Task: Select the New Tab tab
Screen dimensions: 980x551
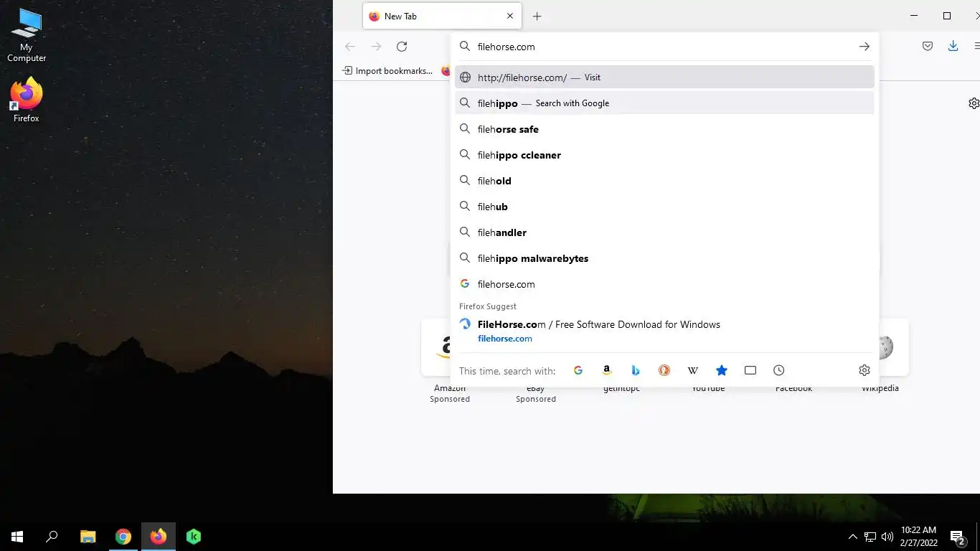Action: coord(442,16)
